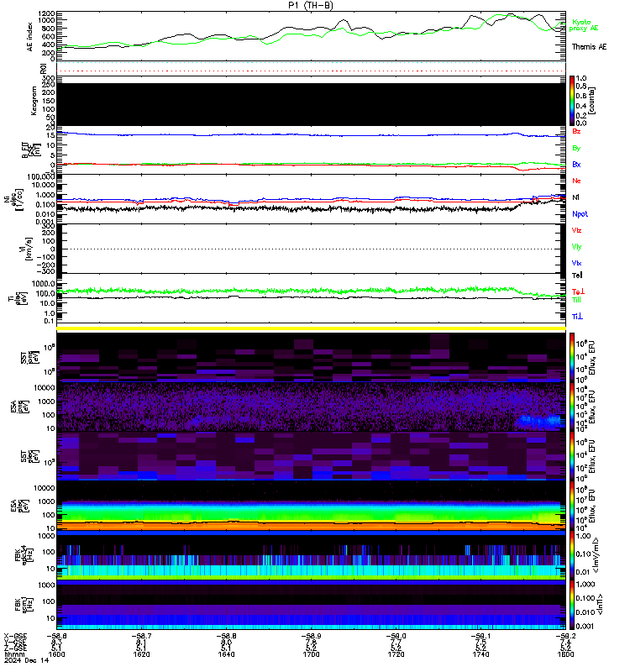Click the 1640 time tick label

226,654
